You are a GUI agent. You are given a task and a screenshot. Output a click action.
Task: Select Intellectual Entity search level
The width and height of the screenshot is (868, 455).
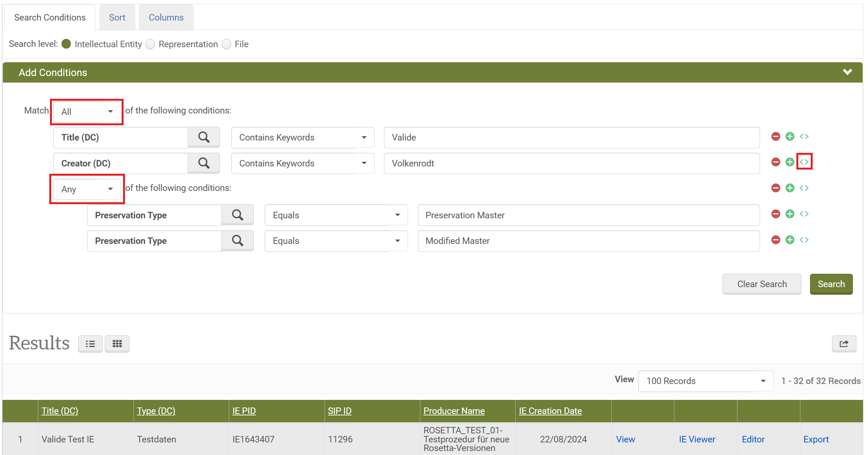coord(66,44)
